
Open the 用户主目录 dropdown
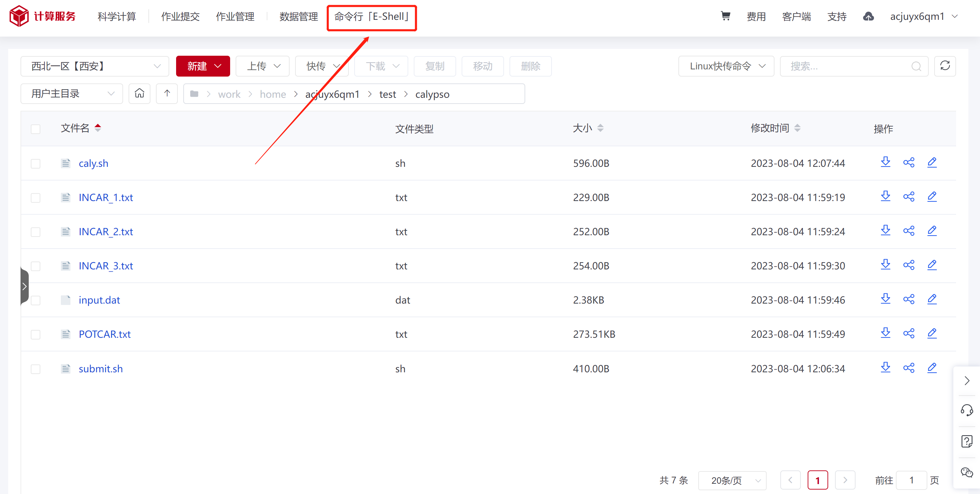pos(71,94)
